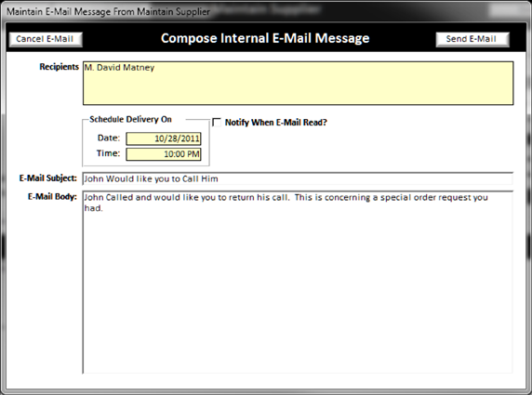This screenshot has width=532, height=395.
Task: Enable the Notify When E-Mail Read checkbox
Action: coord(217,122)
